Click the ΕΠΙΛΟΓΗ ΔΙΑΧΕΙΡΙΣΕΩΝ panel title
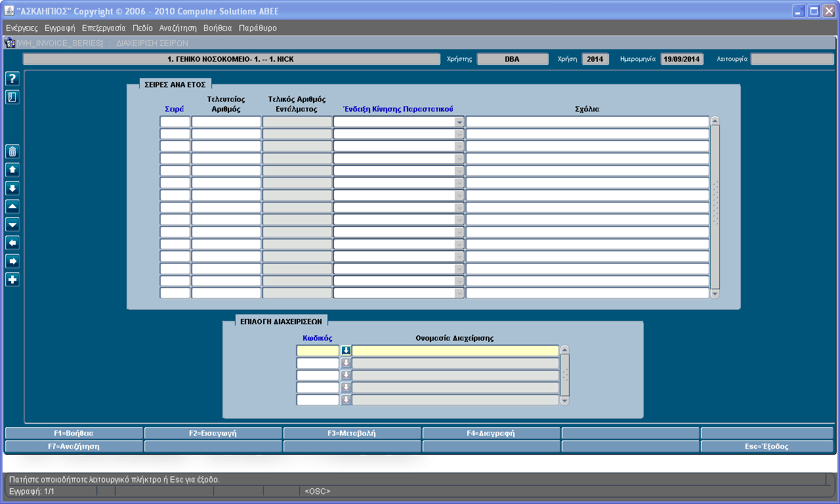This screenshot has width=840, height=504. tap(282, 322)
